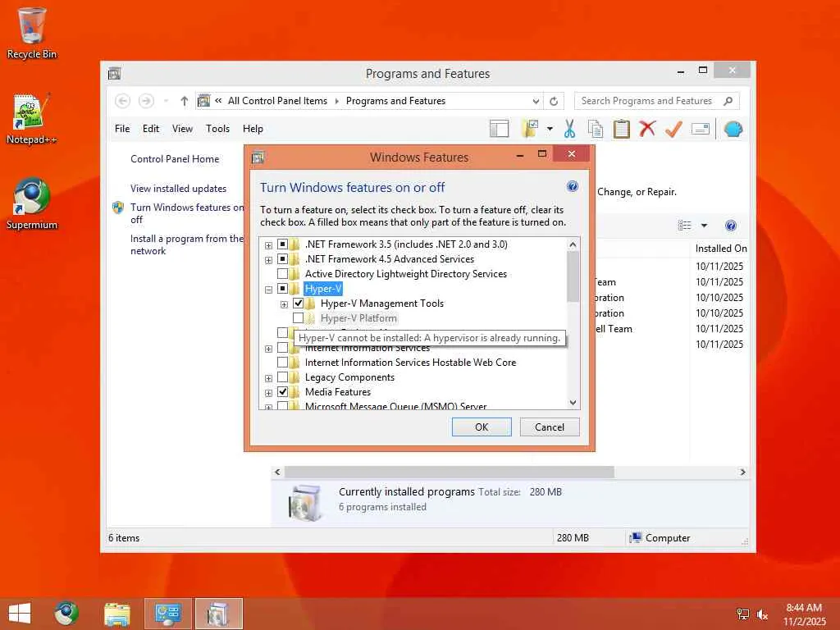Click the orange checkmark toolbar icon

point(673,129)
